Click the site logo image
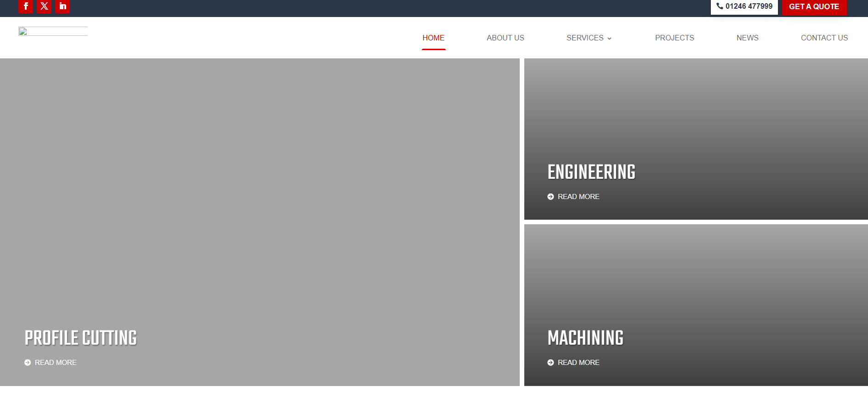868x398 pixels. click(x=52, y=31)
